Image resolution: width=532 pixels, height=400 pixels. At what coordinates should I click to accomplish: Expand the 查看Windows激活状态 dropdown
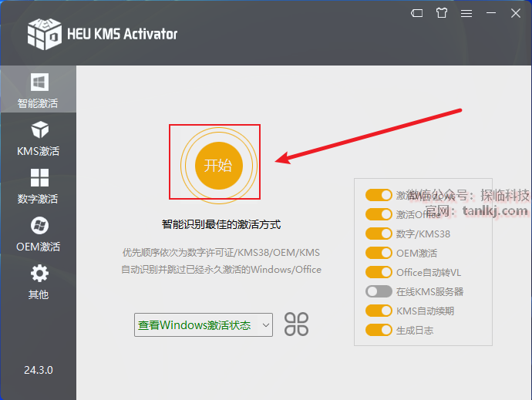pyautogui.click(x=204, y=325)
